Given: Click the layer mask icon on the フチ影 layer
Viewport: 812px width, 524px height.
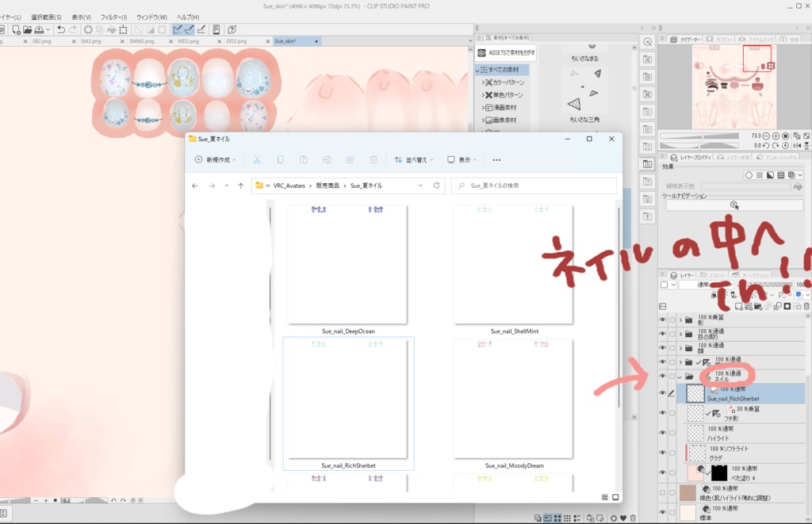Looking at the screenshot, I should click(717, 414).
